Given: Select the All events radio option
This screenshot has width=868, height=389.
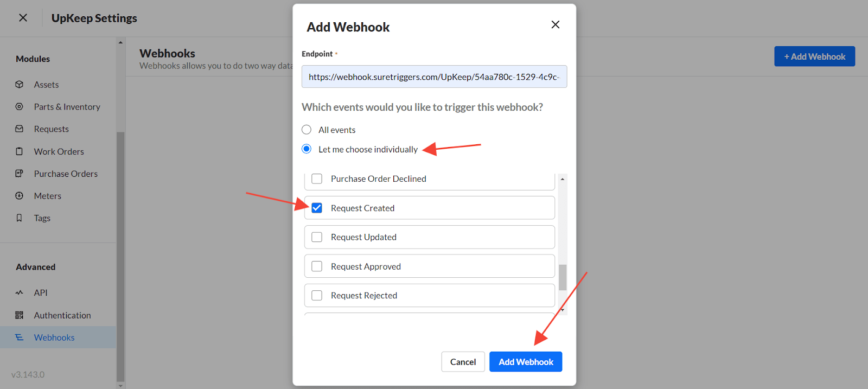Looking at the screenshot, I should pyautogui.click(x=307, y=130).
